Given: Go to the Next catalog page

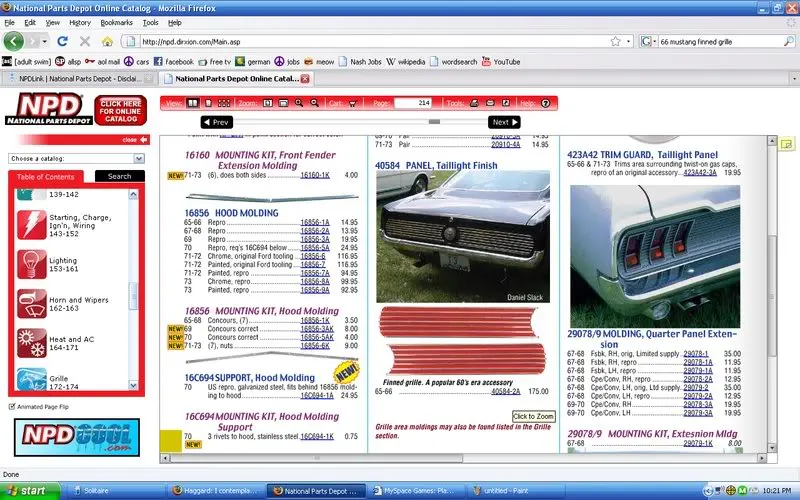Looking at the screenshot, I should tap(504, 122).
